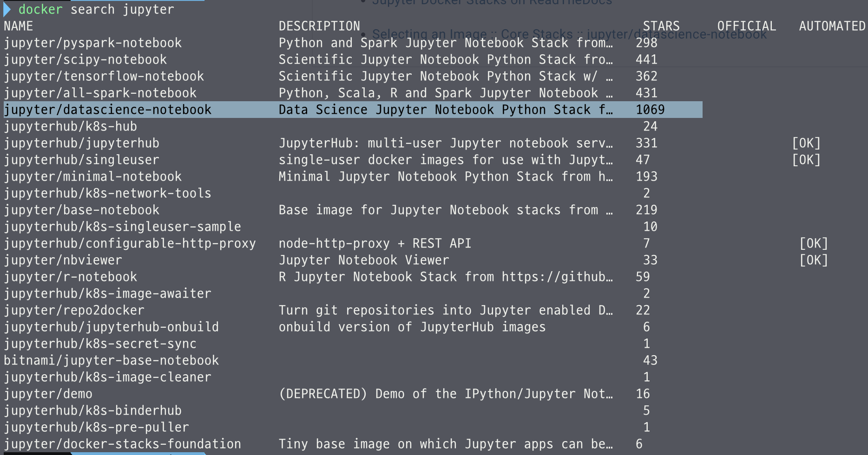
Task: Click the STARS column header
Action: click(661, 26)
